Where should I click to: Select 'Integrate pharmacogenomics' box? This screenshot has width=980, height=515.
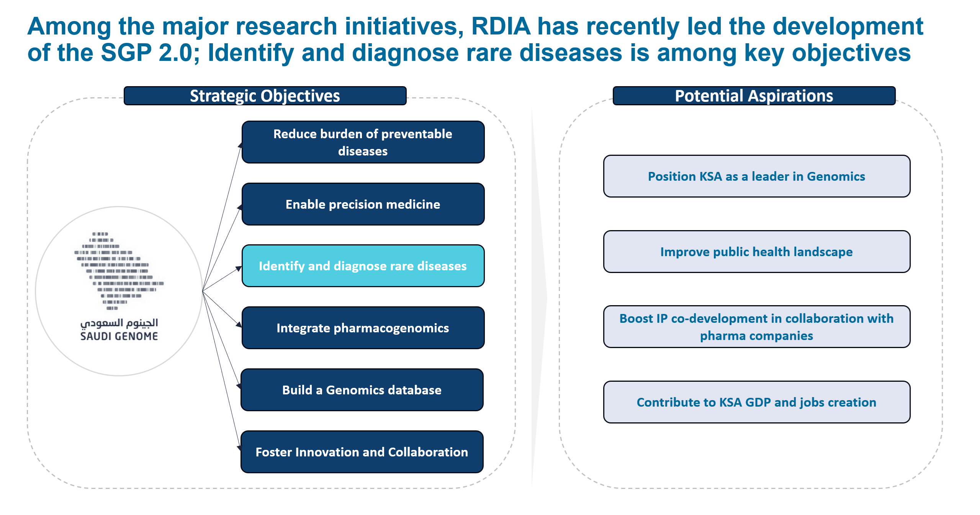[363, 328]
